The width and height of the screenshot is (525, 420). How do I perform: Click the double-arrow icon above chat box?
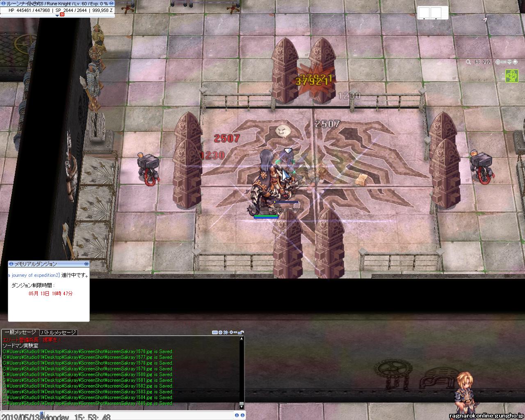226,332
